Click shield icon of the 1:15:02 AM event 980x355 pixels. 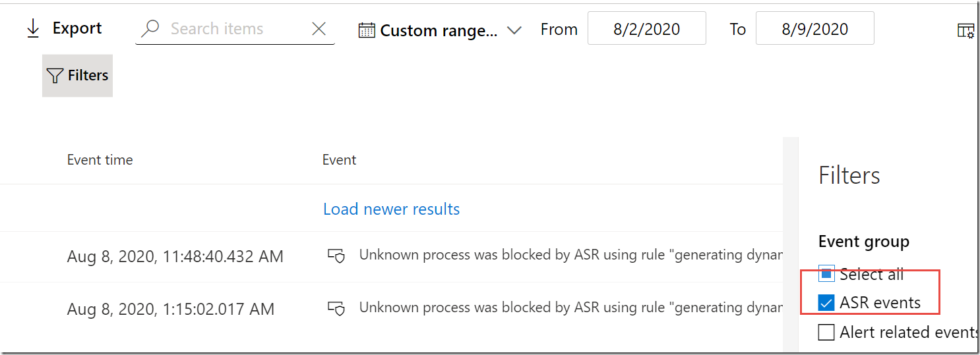[x=336, y=308]
